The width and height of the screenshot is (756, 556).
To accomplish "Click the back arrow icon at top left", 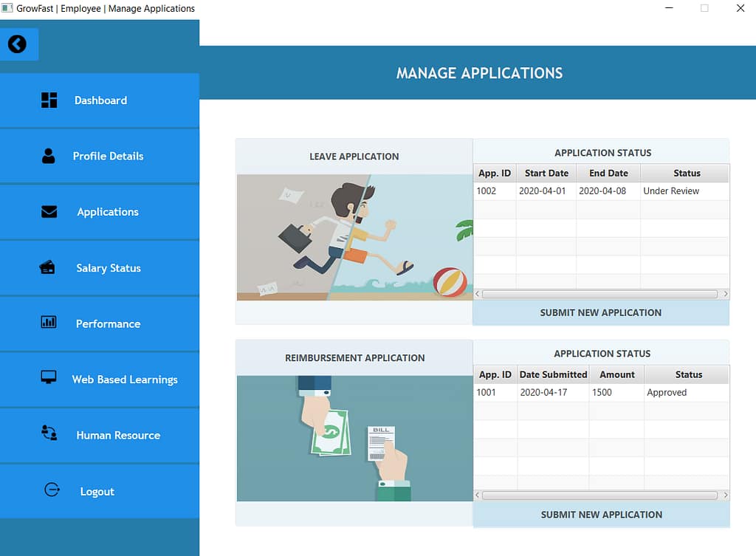I will pos(19,44).
